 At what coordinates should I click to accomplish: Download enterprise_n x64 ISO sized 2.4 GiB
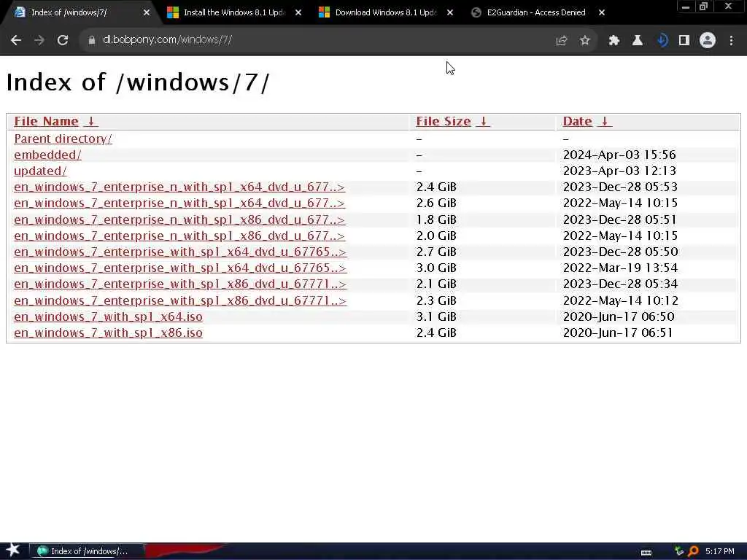[x=179, y=187]
